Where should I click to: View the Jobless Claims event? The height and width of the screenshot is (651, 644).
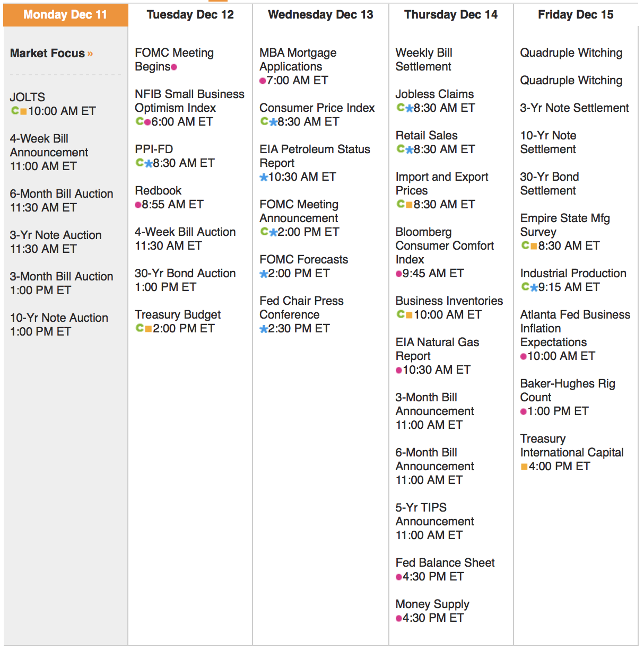tap(434, 94)
